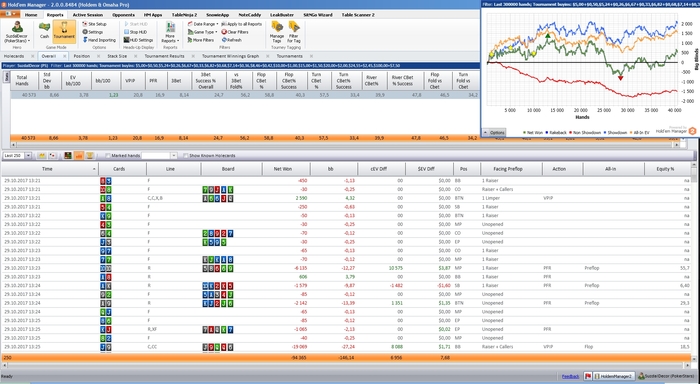
Task: Click the playing cards icon in hands toolbar
Action: pos(53,155)
